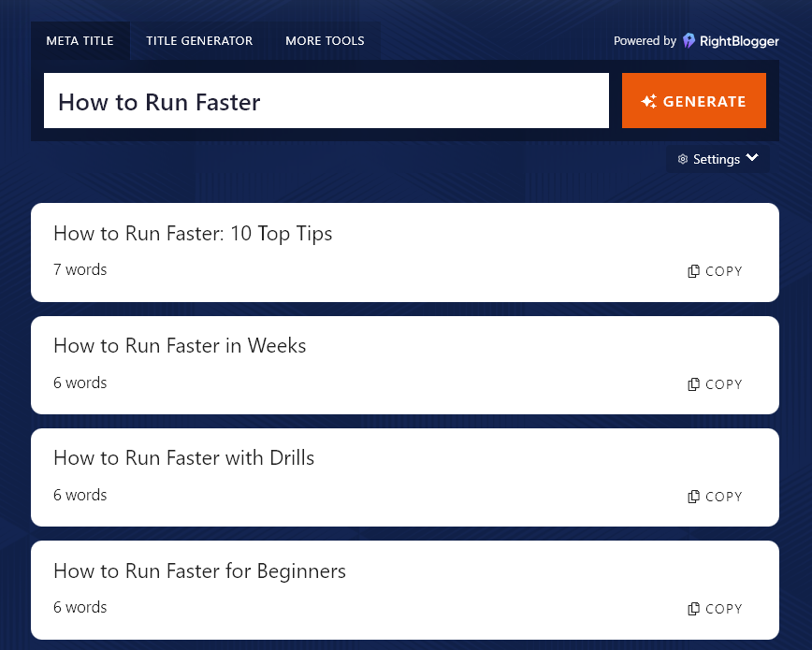The width and height of the screenshot is (812, 650).
Task: Open the Title Generator tab
Action: (x=199, y=41)
